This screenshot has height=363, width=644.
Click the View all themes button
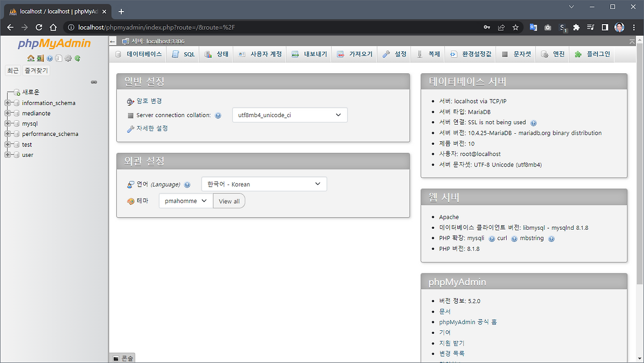tap(229, 201)
